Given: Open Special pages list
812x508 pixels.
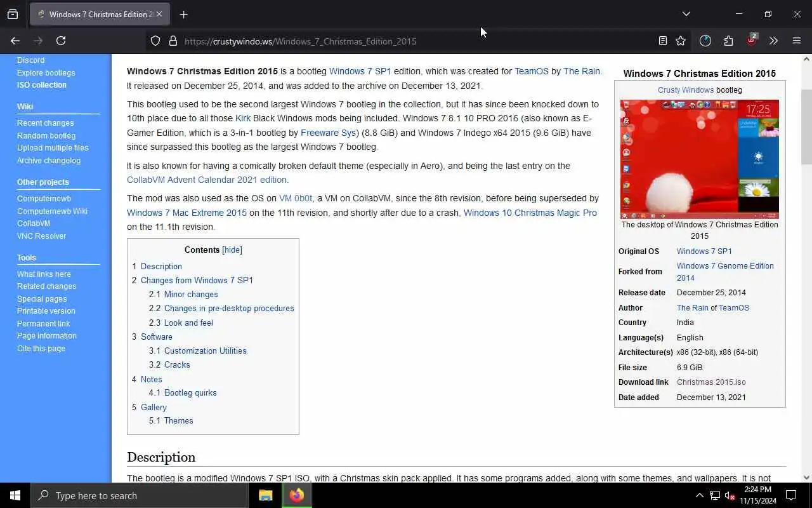Looking at the screenshot, I should 42,299.
